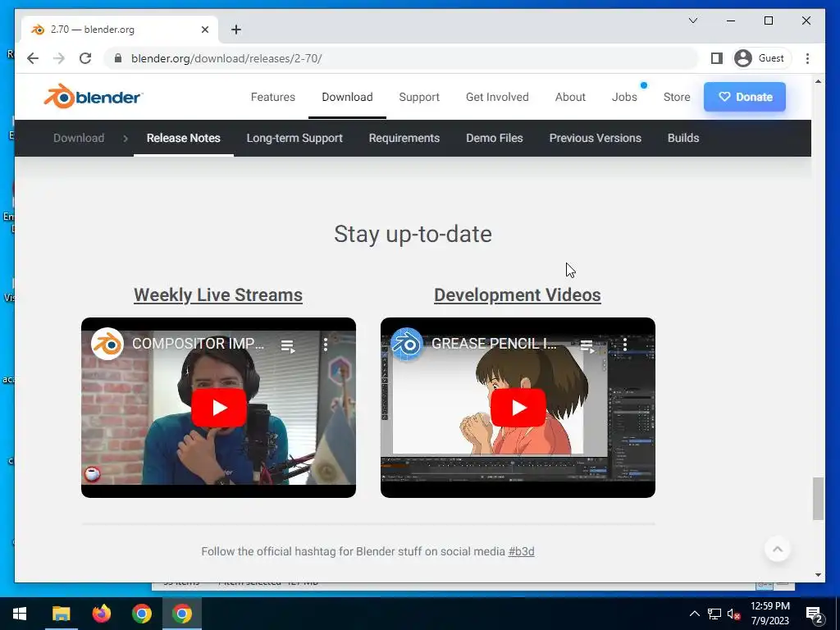The image size is (840, 630).
Task: Open tab search chevron in title bar
Action: [x=692, y=21]
